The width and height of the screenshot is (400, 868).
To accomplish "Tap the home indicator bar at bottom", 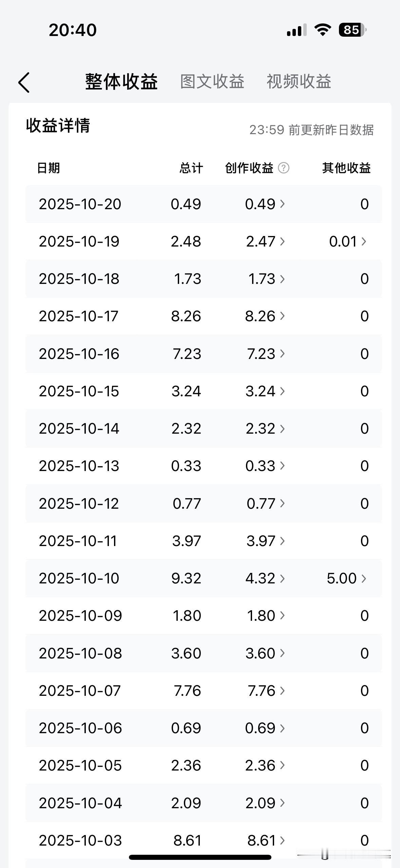I will pyautogui.click(x=200, y=857).
